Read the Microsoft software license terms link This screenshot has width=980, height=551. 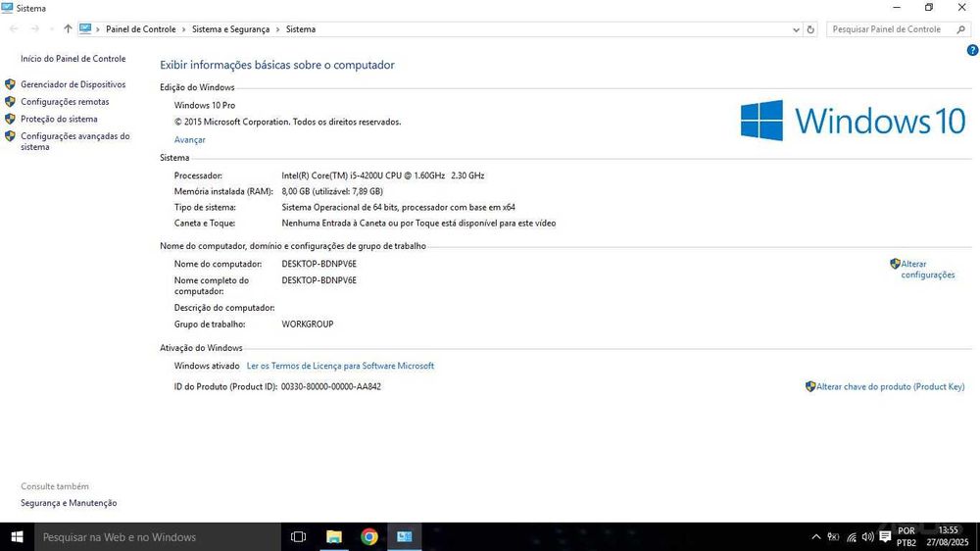340,366
